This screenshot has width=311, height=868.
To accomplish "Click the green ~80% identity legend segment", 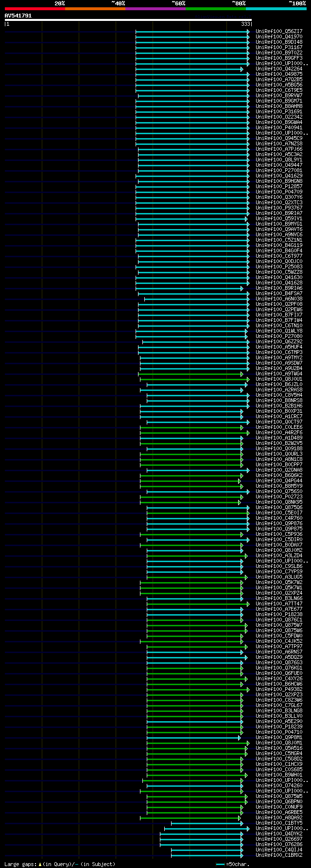I will click(216, 9).
